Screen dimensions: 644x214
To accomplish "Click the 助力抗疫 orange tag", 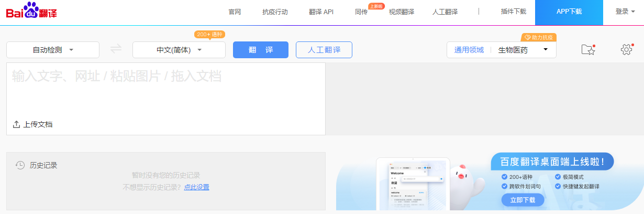I will point(539,37).
